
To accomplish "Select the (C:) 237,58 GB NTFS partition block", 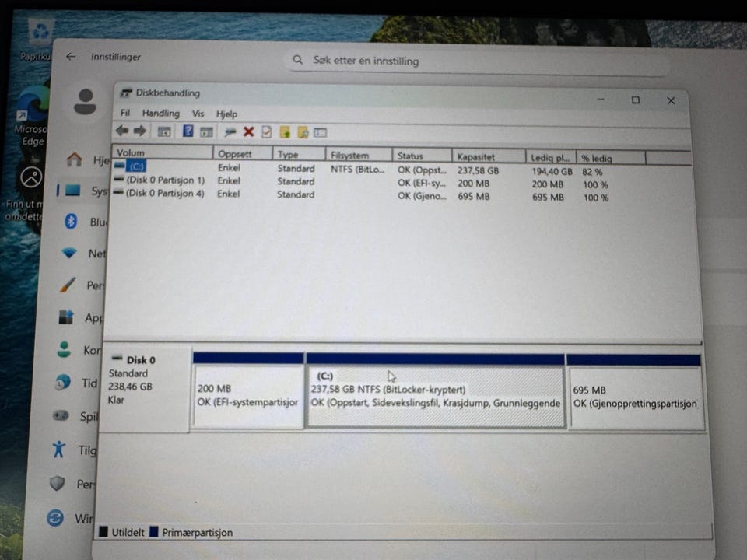I will (436, 391).
